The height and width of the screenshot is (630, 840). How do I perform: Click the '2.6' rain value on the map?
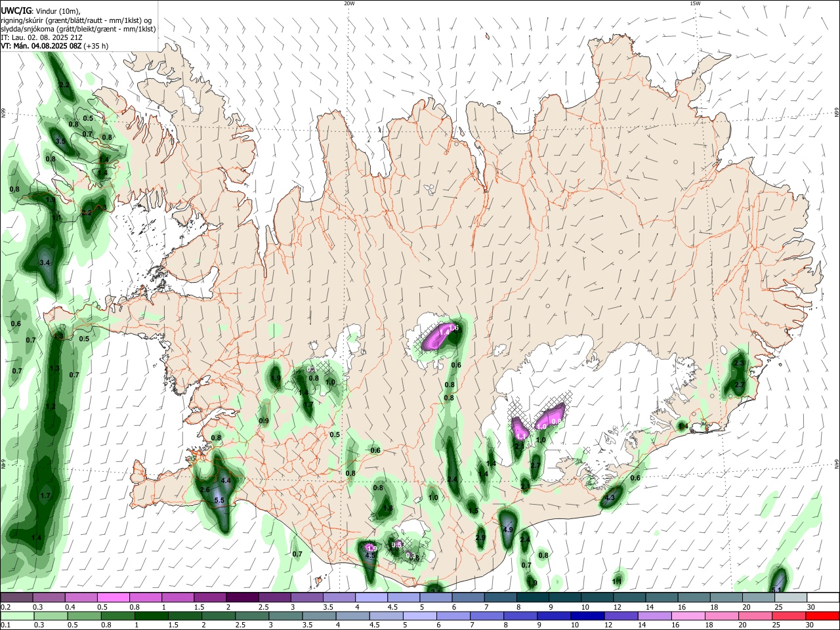tap(205, 490)
